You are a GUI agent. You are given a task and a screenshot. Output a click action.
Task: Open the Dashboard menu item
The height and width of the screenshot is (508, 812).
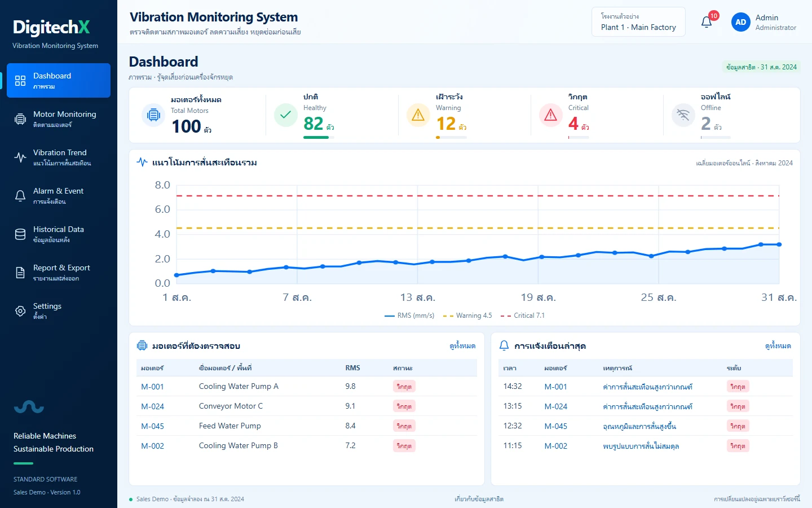[x=59, y=80]
